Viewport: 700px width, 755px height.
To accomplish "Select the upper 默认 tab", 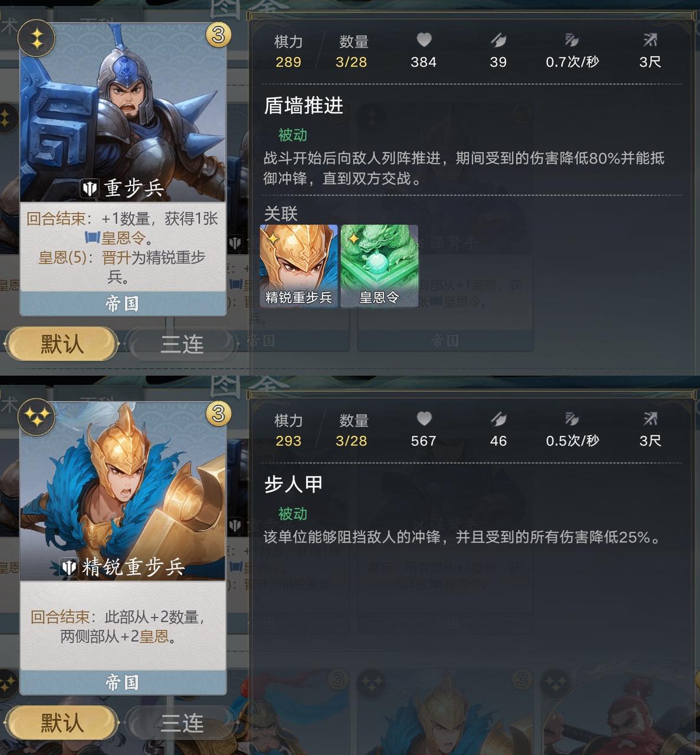I will coord(62,344).
